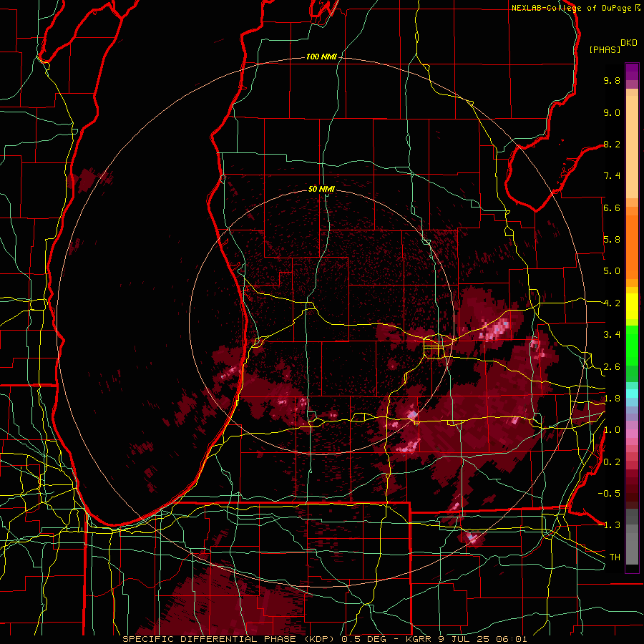
Task: Click the 5.0 value on the legend
Action: tap(612, 271)
